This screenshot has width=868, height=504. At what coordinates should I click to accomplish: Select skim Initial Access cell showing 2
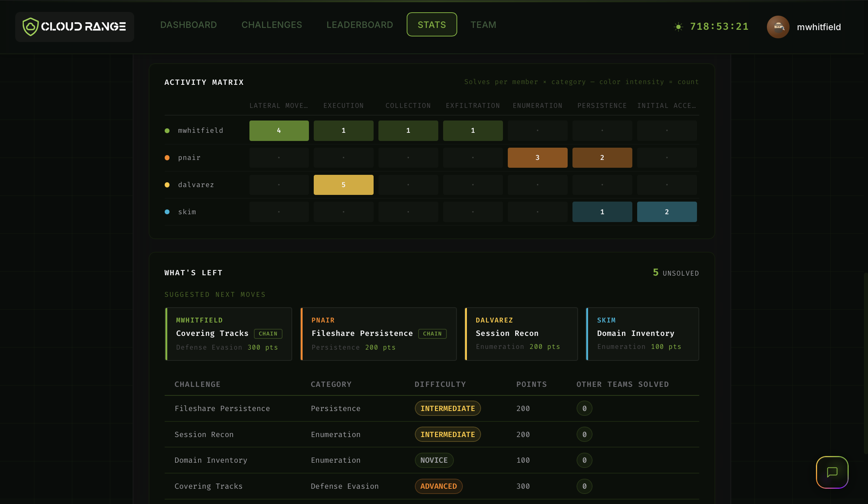(x=667, y=212)
